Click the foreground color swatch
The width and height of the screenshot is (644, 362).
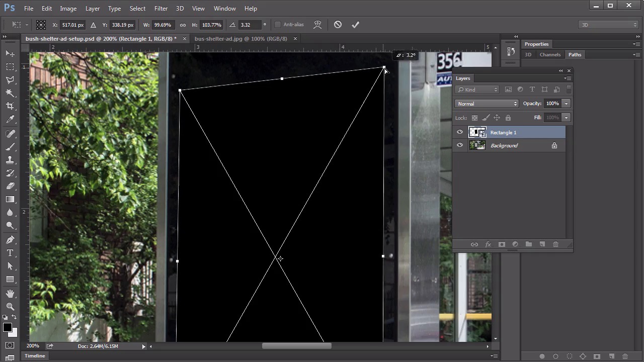coord(7,328)
